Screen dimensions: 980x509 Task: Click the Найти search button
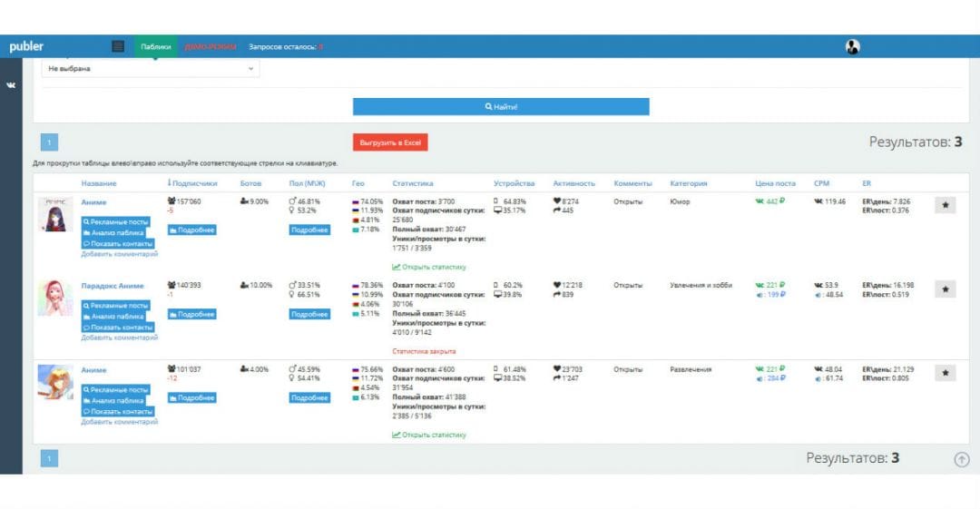[x=501, y=107]
